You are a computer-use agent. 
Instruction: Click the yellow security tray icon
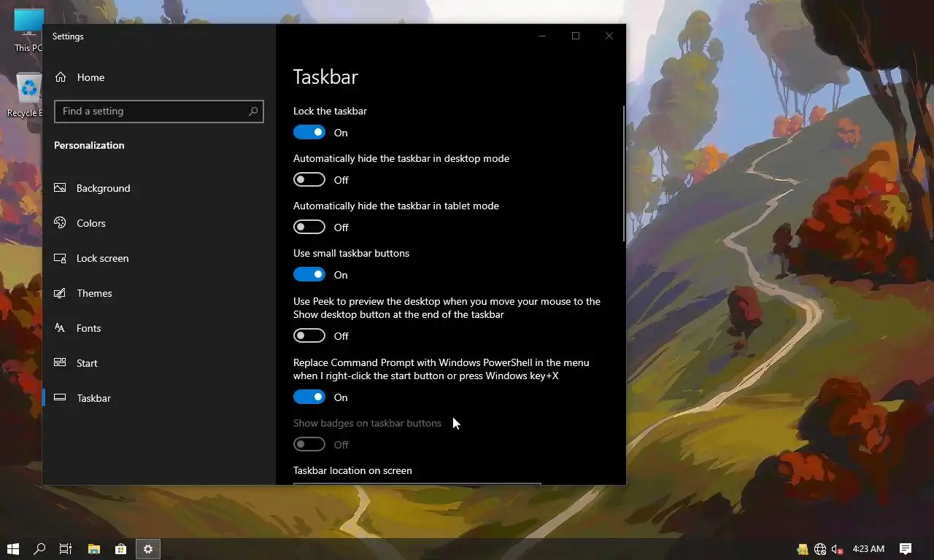[x=803, y=550]
